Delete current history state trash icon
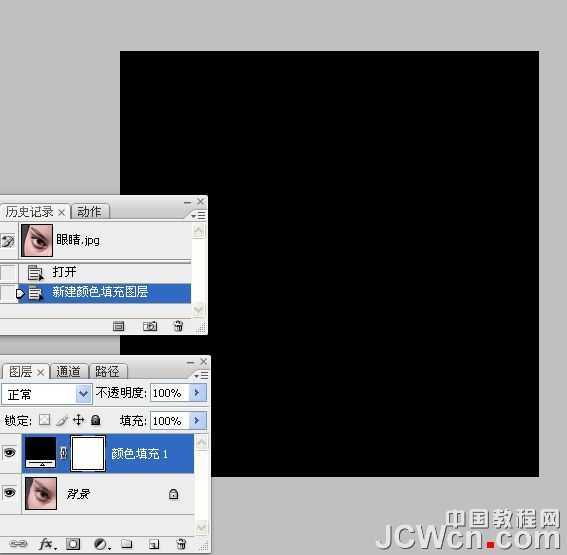 (178, 326)
